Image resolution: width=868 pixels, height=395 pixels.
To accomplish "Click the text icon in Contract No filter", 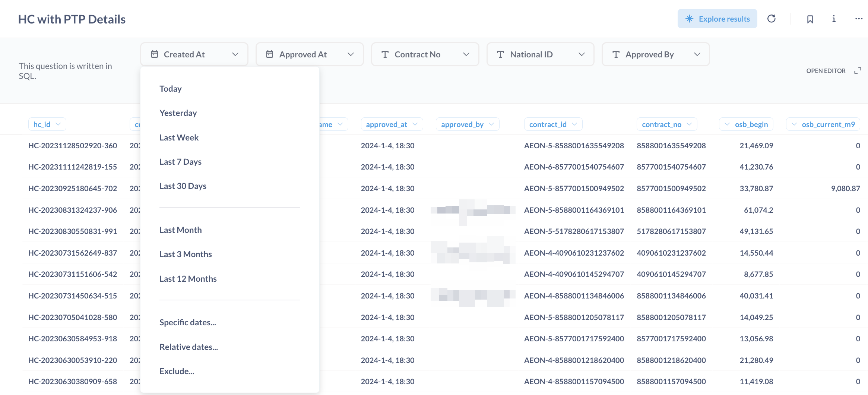I will click(385, 54).
